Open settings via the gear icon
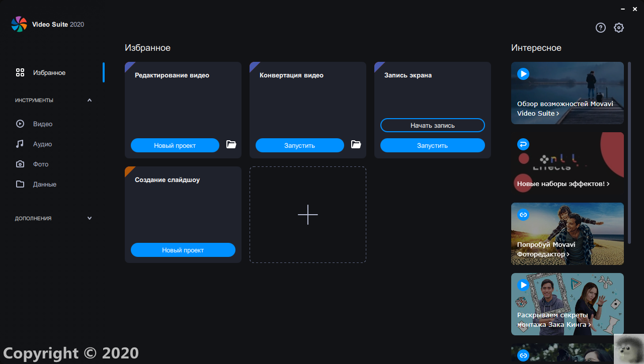This screenshot has height=364, width=644. [619, 28]
